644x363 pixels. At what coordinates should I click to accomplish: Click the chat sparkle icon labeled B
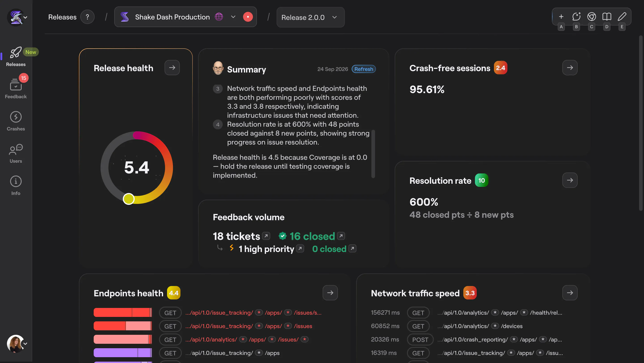576,17
